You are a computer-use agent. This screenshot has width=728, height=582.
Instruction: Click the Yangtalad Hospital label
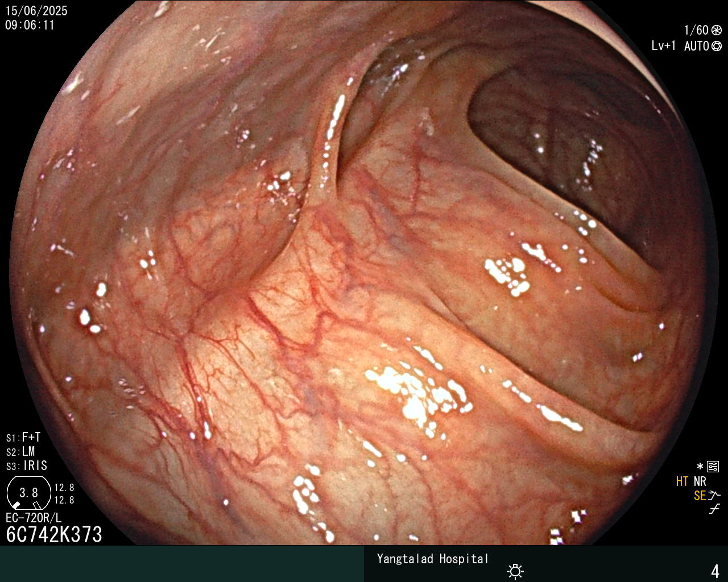tap(433, 559)
